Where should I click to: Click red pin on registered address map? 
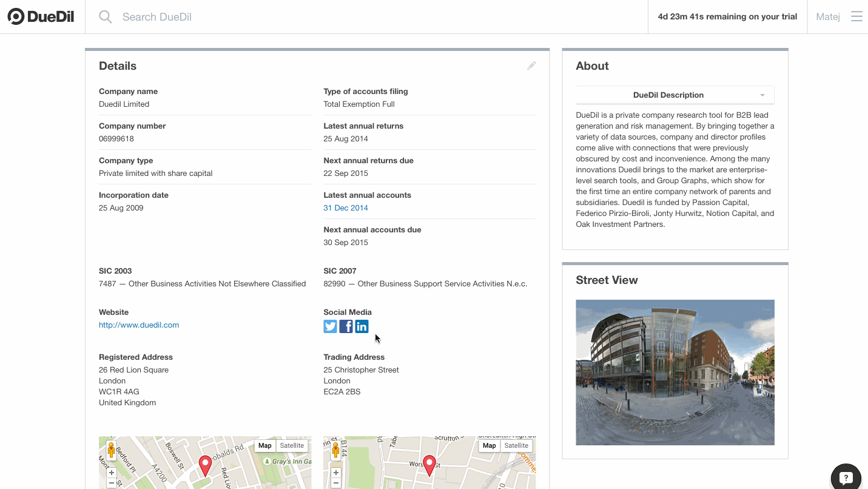pyautogui.click(x=206, y=465)
